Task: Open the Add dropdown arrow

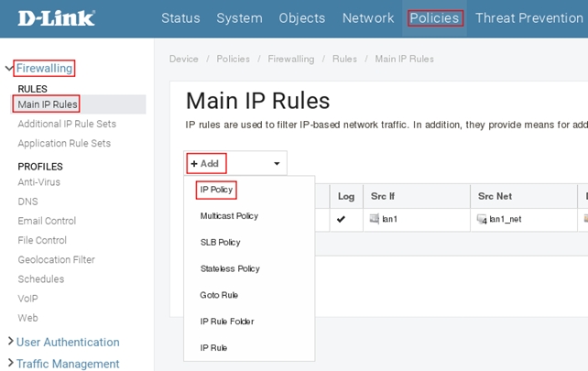Action: click(277, 163)
